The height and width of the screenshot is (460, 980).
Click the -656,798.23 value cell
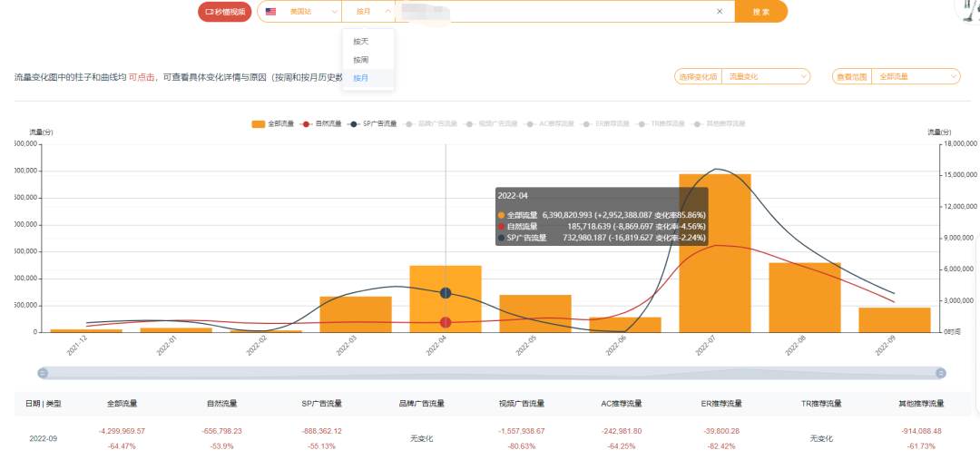coord(222,431)
